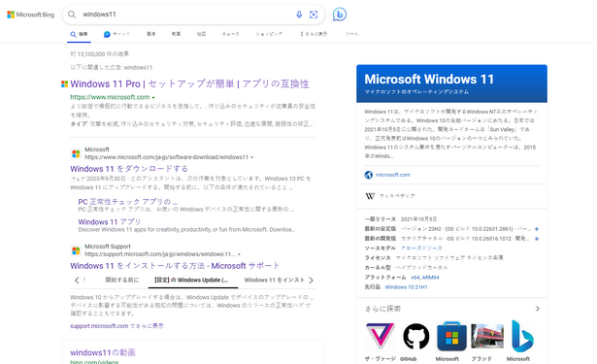
Task: Select the Windows Update settings tab
Action: tap(191, 281)
